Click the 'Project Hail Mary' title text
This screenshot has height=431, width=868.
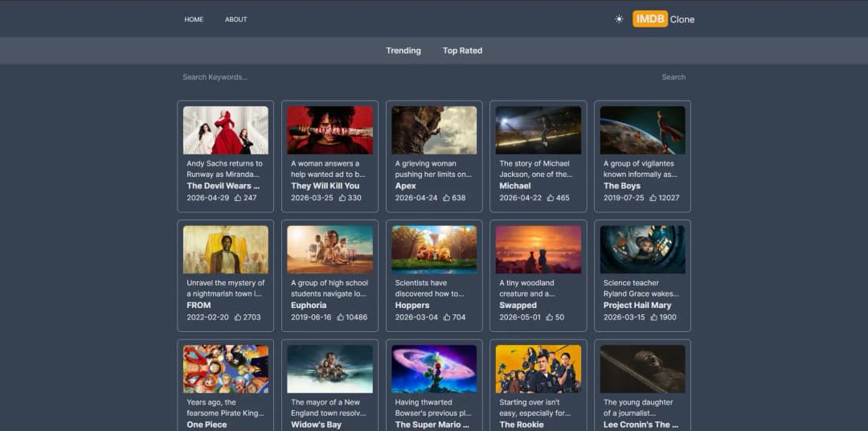(637, 306)
